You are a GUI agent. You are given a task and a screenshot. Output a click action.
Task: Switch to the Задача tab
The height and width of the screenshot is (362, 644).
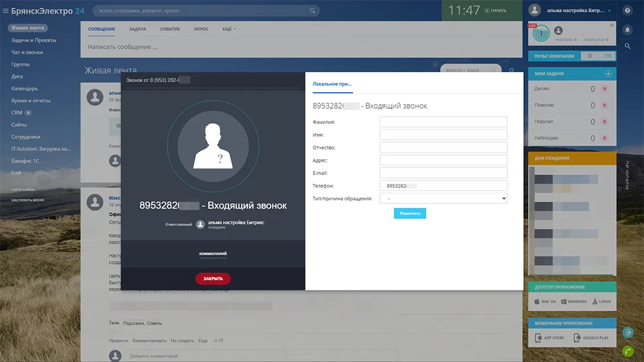click(137, 29)
